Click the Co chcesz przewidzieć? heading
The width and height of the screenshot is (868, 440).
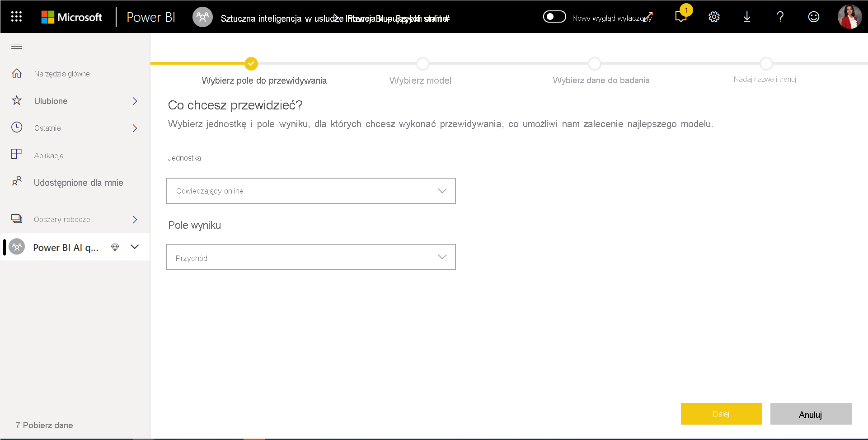click(235, 105)
